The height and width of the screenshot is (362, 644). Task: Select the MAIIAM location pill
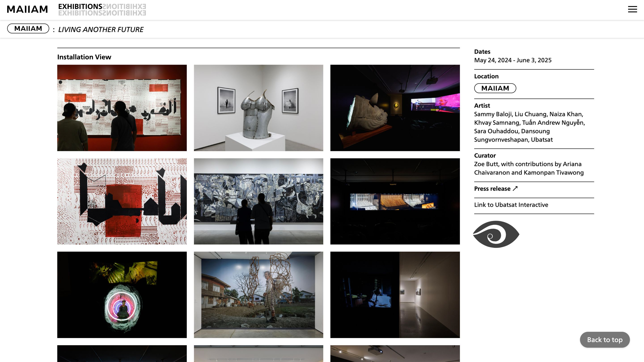click(x=495, y=88)
